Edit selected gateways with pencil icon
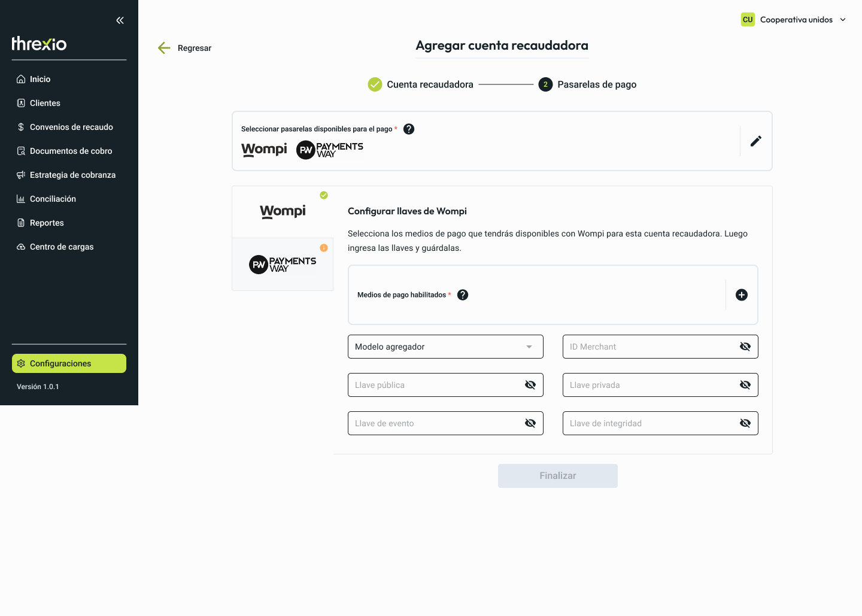 tap(756, 141)
